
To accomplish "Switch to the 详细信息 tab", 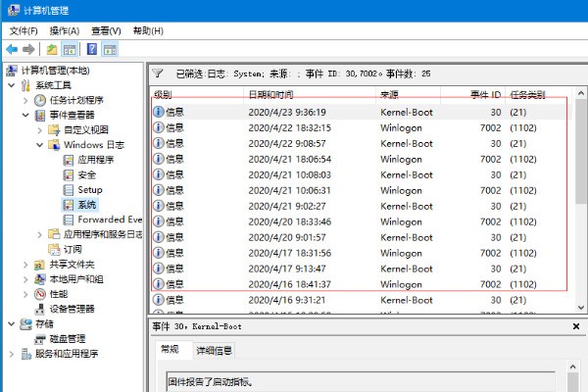I will click(x=215, y=350).
